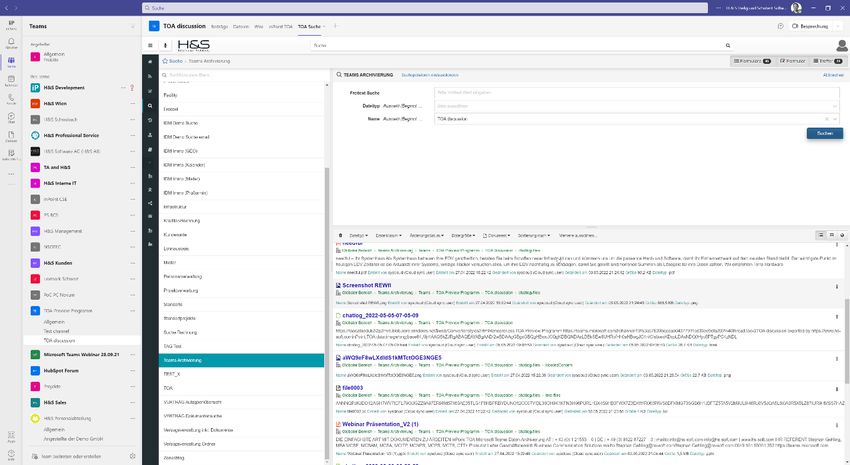This screenshot has width=850, height=465.
Task: Open the Calendar icon in app rail
Action: tap(11, 80)
